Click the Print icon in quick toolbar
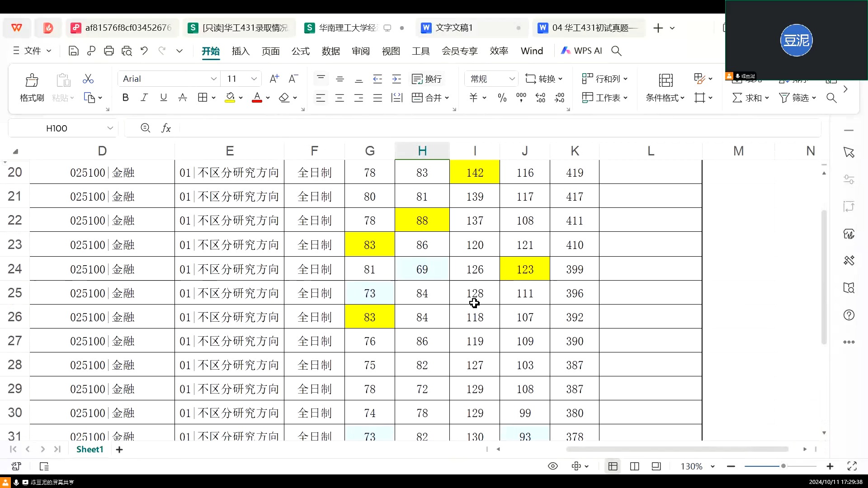868x488 pixels. pos(108,51)
